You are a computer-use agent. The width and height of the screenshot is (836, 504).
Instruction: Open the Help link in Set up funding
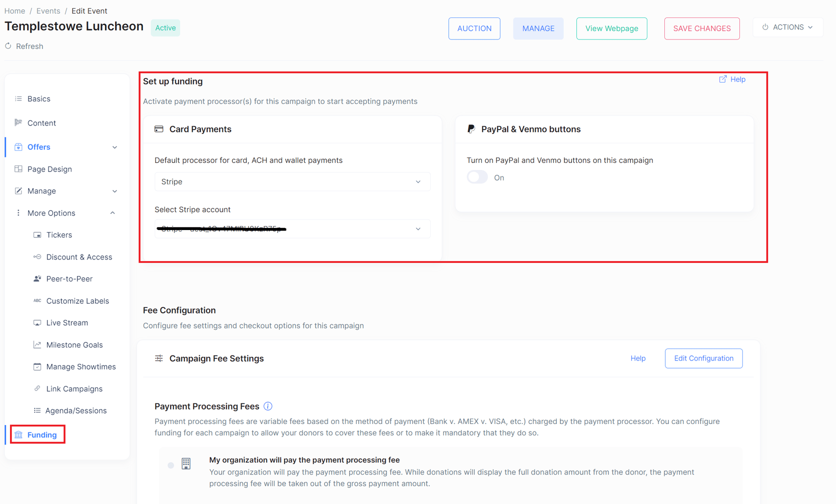tap(732, 79)
